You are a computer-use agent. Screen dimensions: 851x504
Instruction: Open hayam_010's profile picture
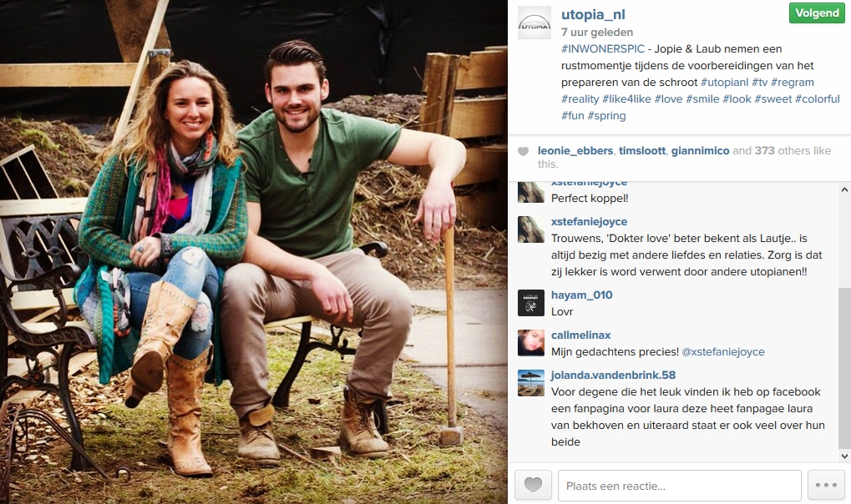click(531, 303)
